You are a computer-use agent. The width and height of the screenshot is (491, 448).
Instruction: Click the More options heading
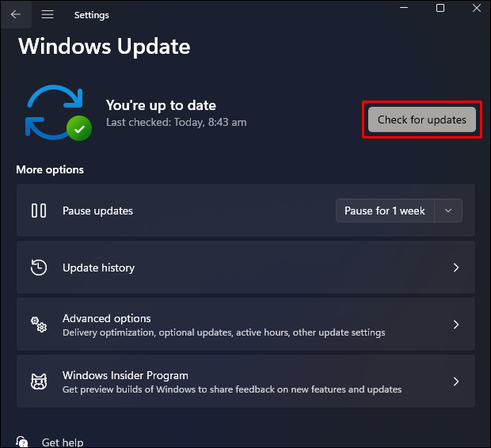50,169
